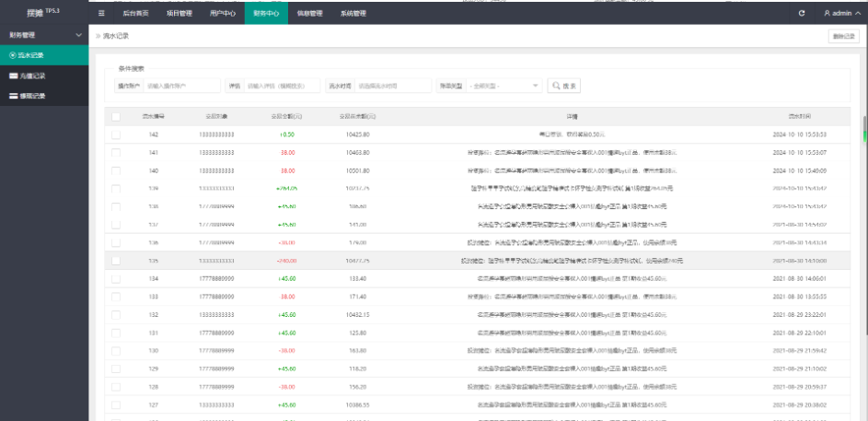Click account 13333333333 in record 142
868x421 pixels.
216,134
